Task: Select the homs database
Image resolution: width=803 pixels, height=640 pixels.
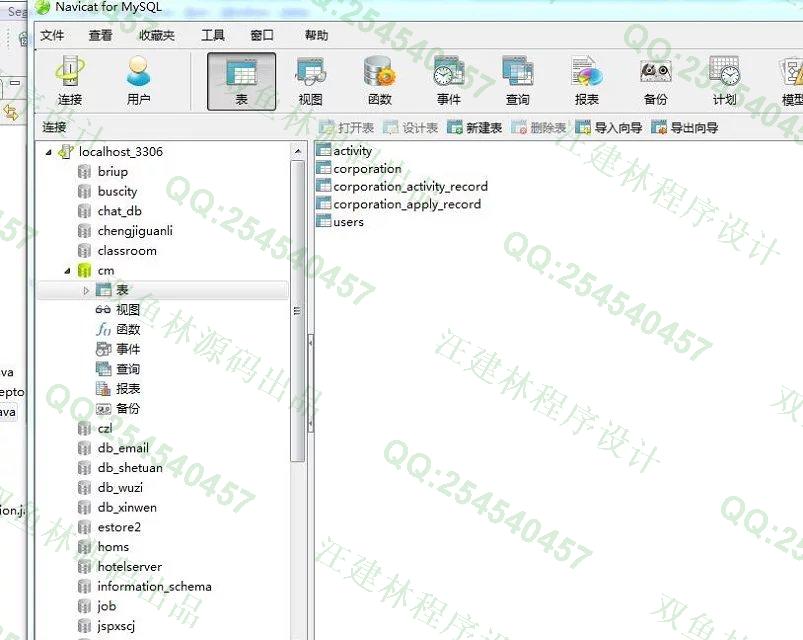Action: 113,547
